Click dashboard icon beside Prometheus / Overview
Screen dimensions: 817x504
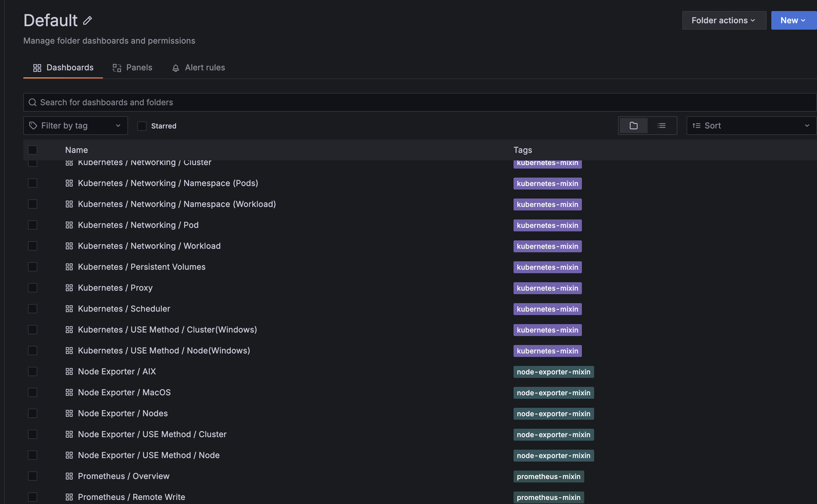(69, 476)
